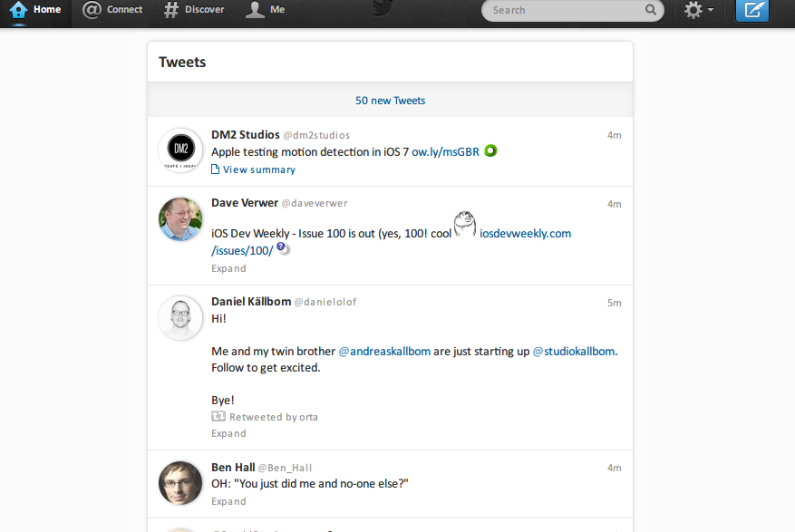This screenshot has height=532, width=795.
Task: Open Daniel Källbom tweet timestamp 5m
Action: coord(614,303)
